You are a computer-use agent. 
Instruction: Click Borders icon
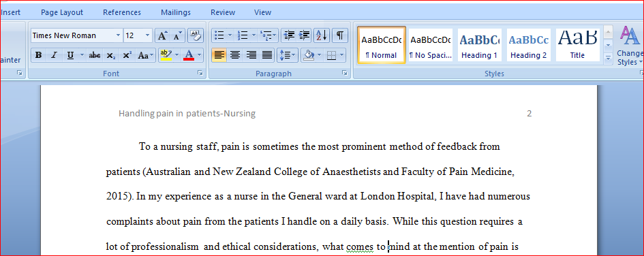[331, 55]
